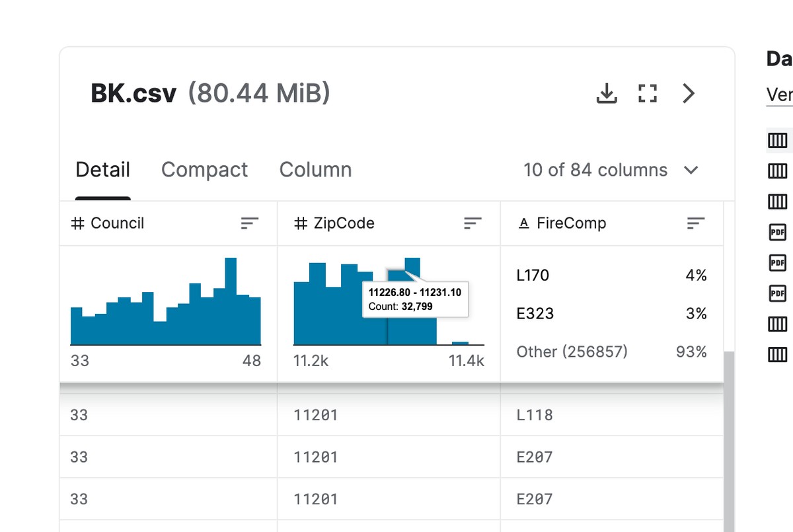This screenshot has width=793, height=532.
Task: Sort the Council column
Action: 249,223
